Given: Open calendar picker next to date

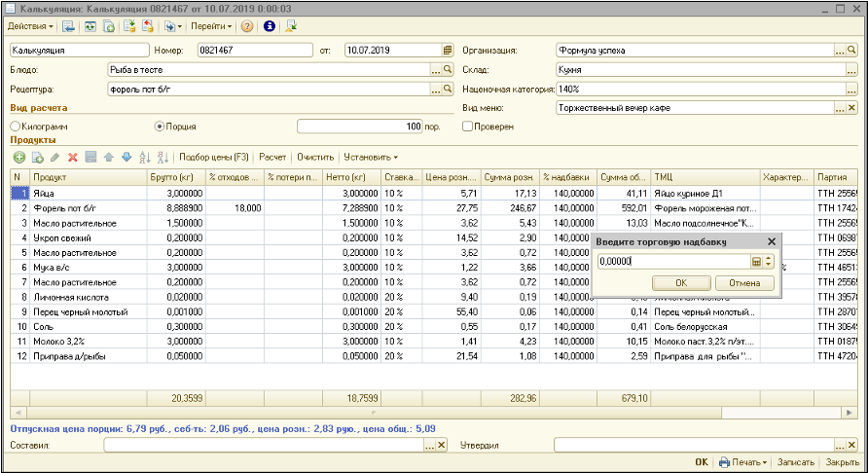Looking at the screenshot, I should coord(448,49).
